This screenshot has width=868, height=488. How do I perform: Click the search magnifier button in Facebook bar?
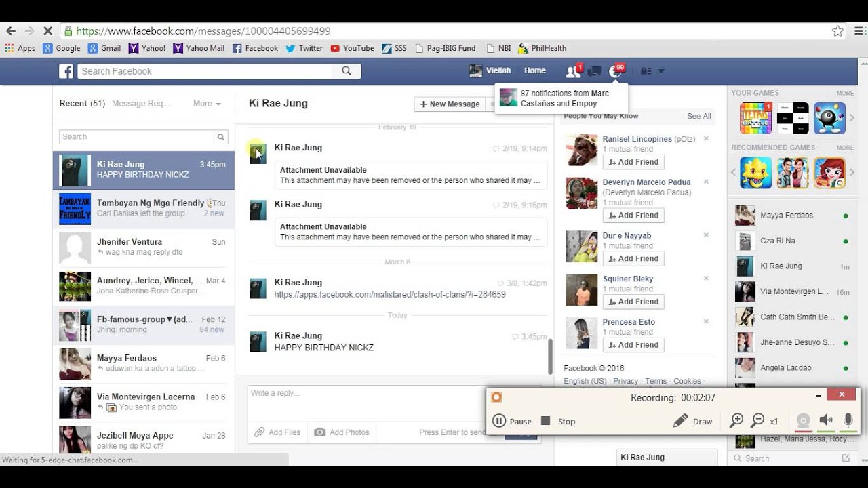pyautogui.click(x=347, y=71)
